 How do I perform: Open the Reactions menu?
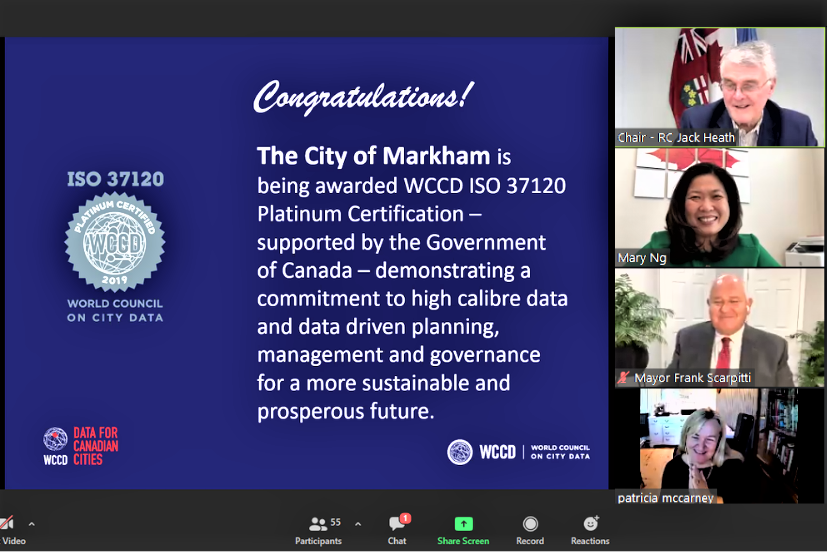tap(590, 531)
